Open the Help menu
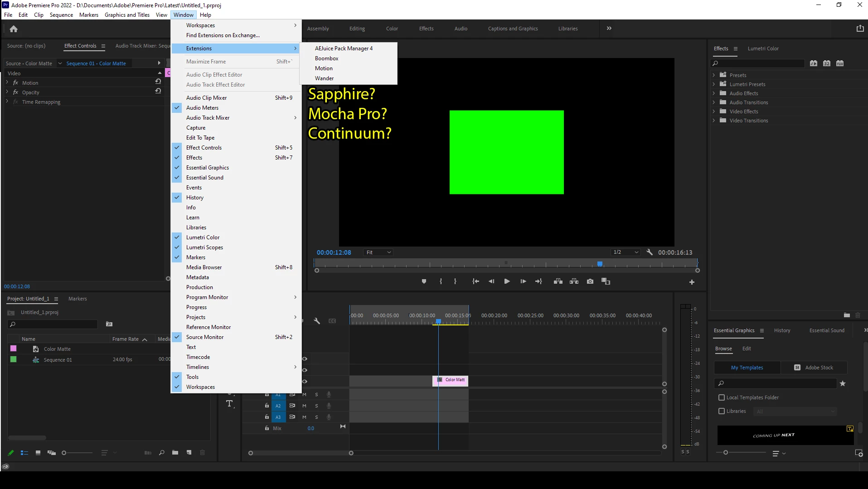The width and height of the screenshot is (868, 489). (x=205, y=15)
